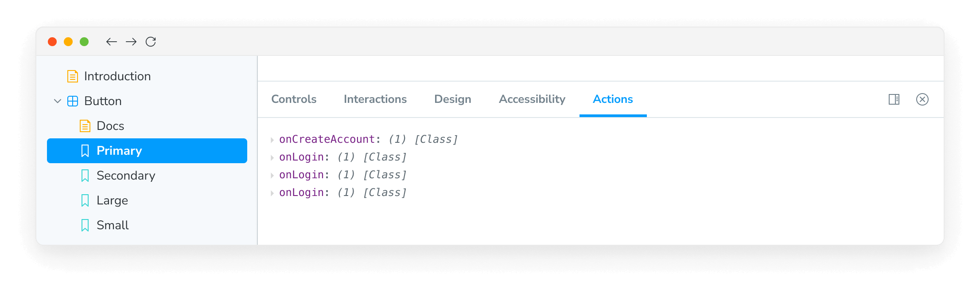Click the browser refresh icon

point(151,41)
